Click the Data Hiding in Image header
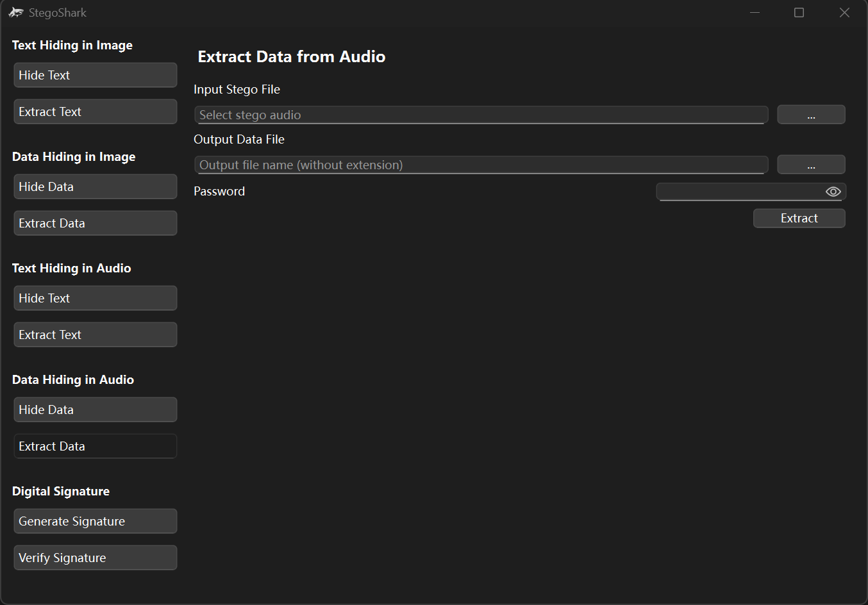The height and width of the screenshot is (605, 868). tap(74, 156)
